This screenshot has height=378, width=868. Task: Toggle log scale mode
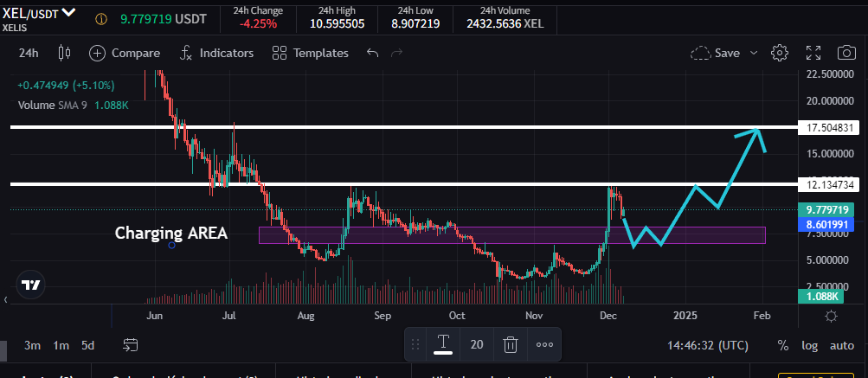coord(809,345)
